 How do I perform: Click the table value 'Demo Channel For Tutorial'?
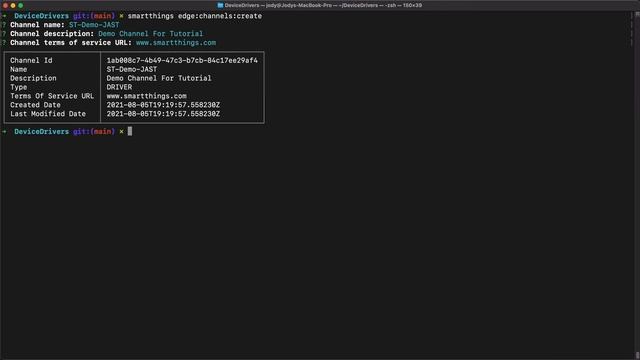tap(159, 78)
